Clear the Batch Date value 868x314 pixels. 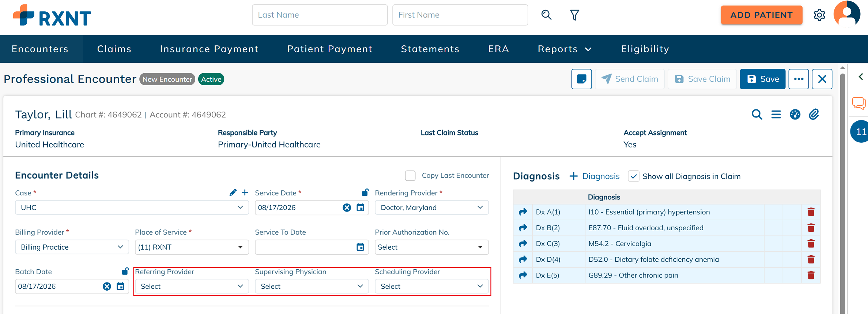coord(107,287)
